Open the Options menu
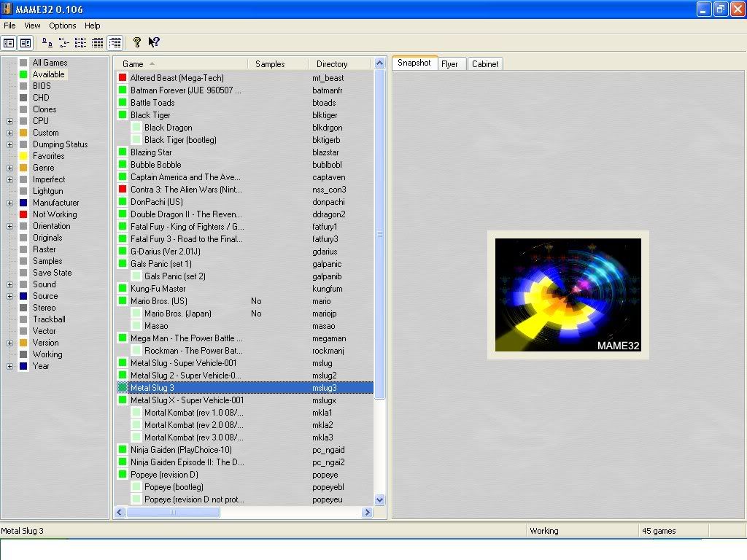 point(63,26)
